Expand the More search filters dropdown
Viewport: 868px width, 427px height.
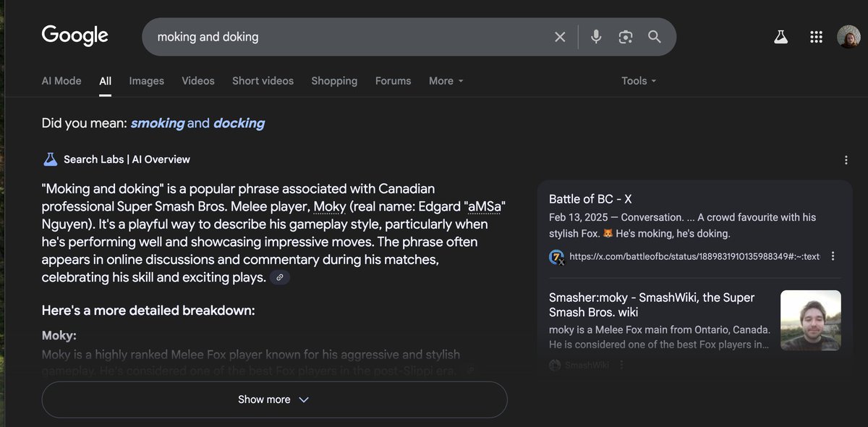click(x=446, y=81)
